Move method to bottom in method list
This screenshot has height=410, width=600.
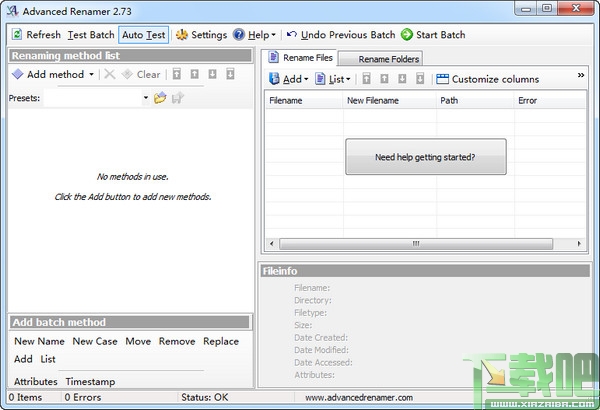point(230,74)
